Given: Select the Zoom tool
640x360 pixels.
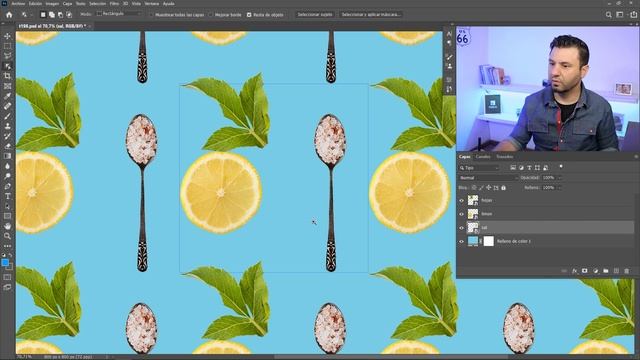Looking at the screenshot, I should pos(7,236).
